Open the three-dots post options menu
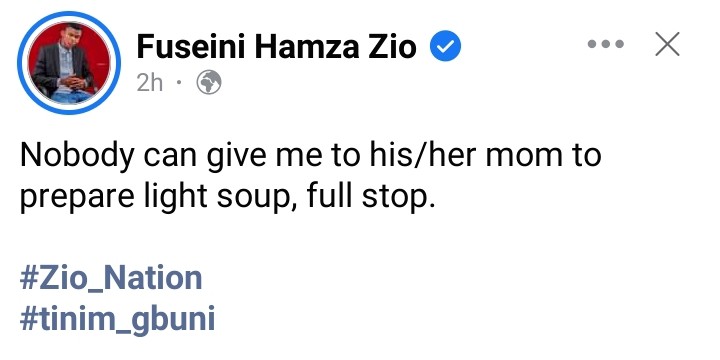This screenshot has height=360, width=720. [x=606, y=45]
